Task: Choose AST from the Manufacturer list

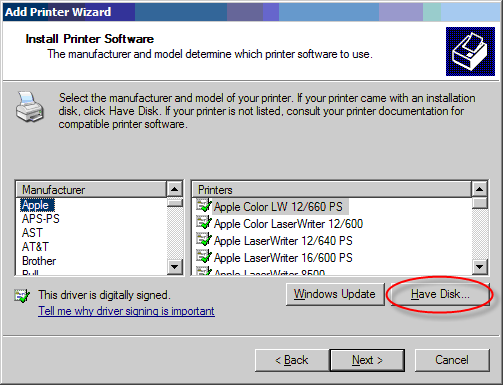Action: pyautogui.click(x=32, y=233)
